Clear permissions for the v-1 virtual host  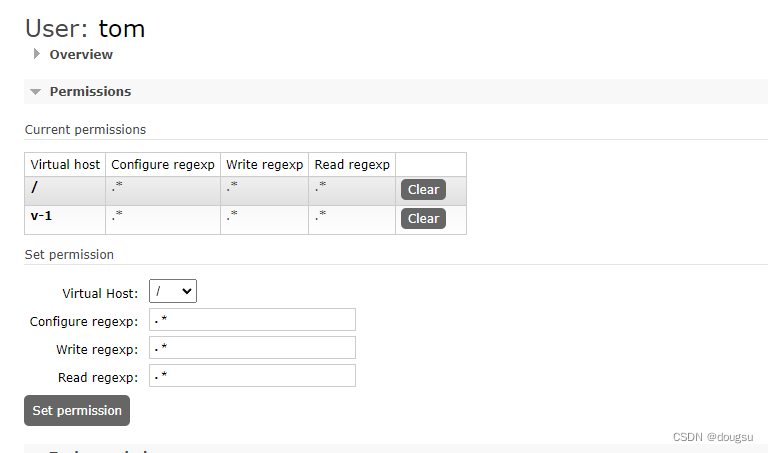[x=423, y=218]
